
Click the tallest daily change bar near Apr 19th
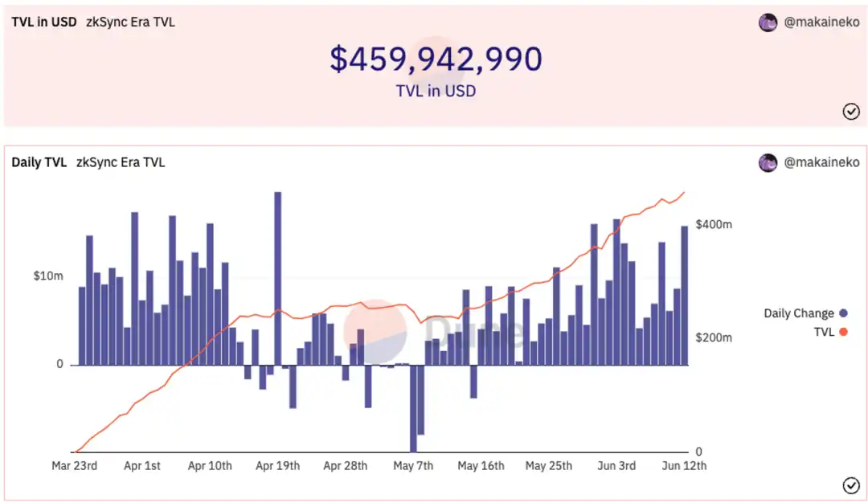pos(278,278)
